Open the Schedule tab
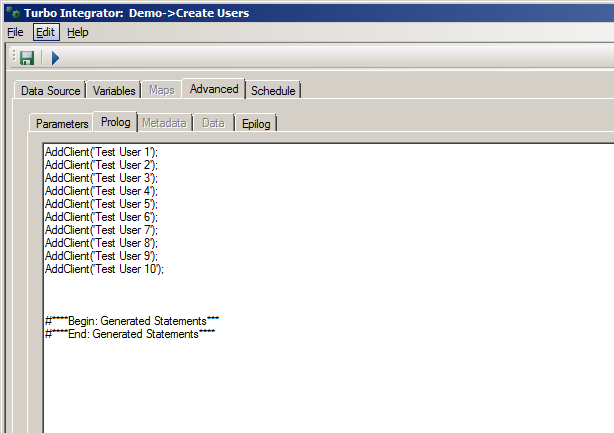 (x=273, y=90)
